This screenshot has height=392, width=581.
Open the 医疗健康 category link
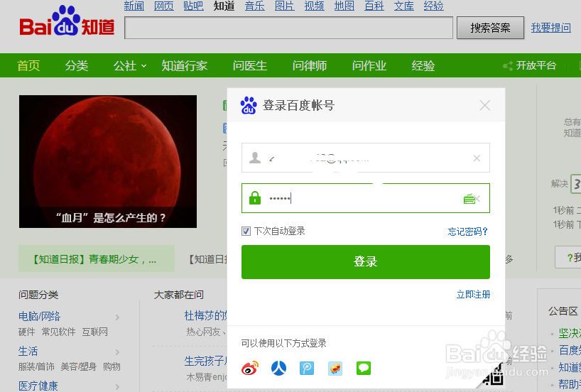point(38,386)
